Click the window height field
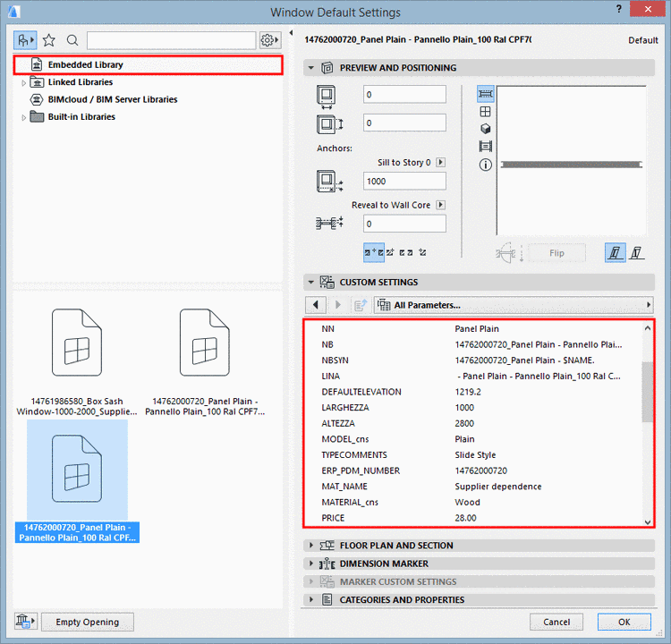Image resolution: width=671 pixels, height=644 pixels. (x=404, y=123)
